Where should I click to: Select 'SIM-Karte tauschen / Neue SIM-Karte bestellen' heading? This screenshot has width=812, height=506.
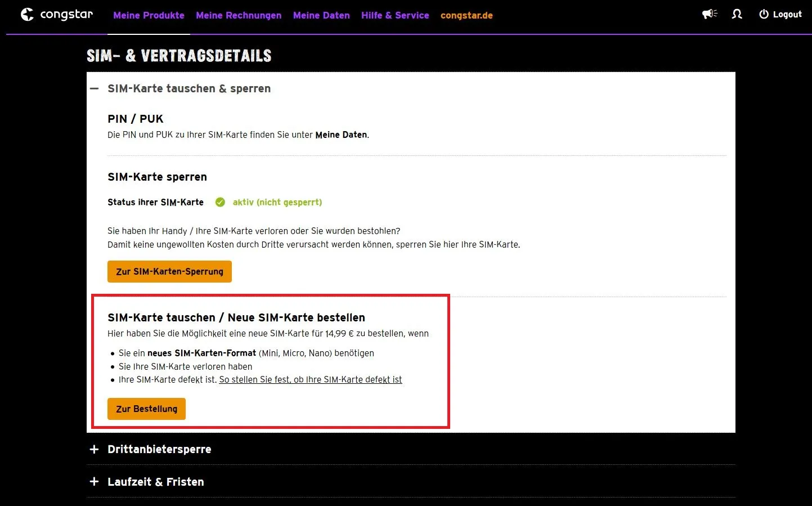(x=236, y=317)
